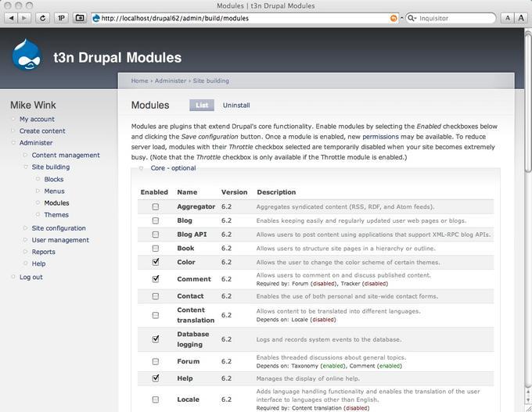Screen dimensions: 532x412
Task: Disable the Database logging checkbox
Action: pyautogui.click(x=156, y=339)
